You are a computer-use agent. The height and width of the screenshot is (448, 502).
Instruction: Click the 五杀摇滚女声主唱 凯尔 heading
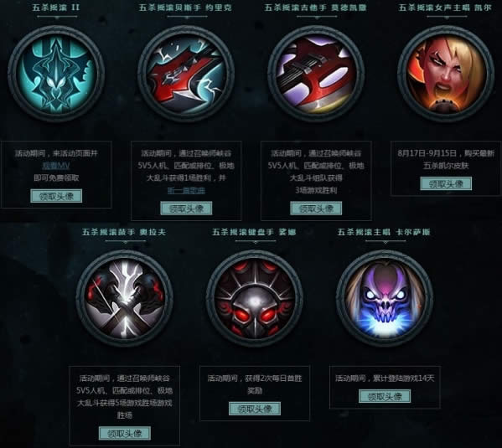445,8
